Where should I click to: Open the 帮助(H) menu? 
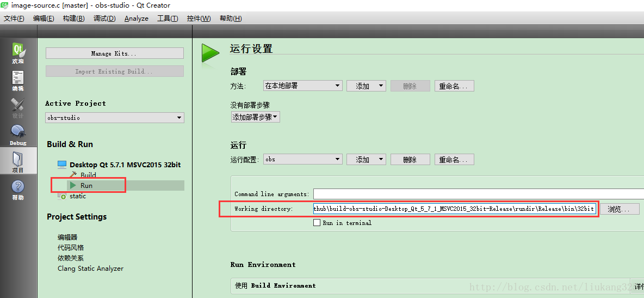(231, 19)
